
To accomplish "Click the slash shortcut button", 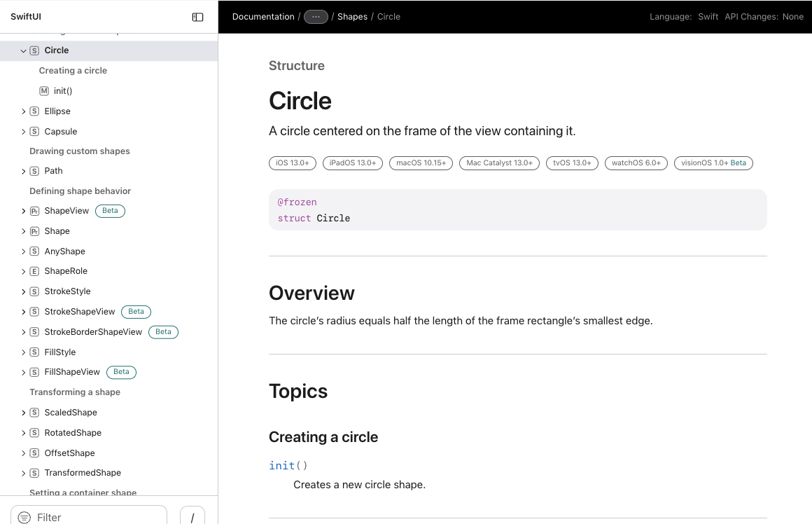I will (x=192, y=516).
